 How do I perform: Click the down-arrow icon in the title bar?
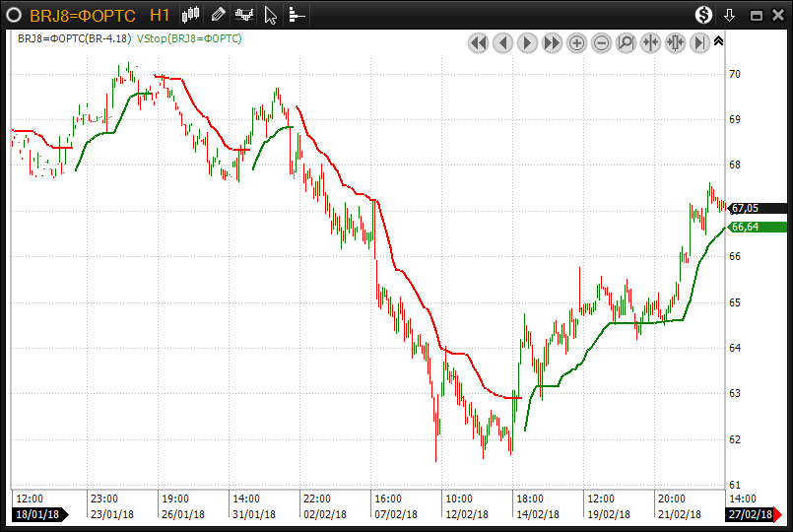[x=730, y=15]
